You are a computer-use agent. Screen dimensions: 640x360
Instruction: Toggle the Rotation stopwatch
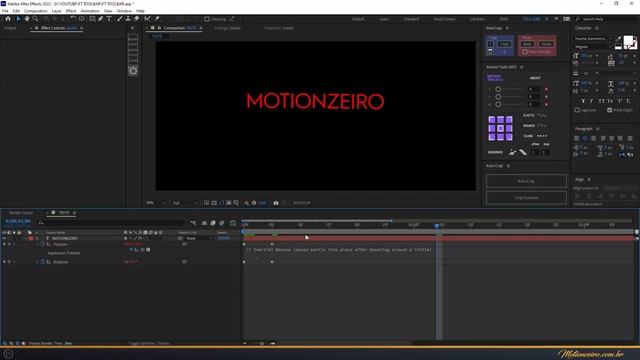coord(43,262)
